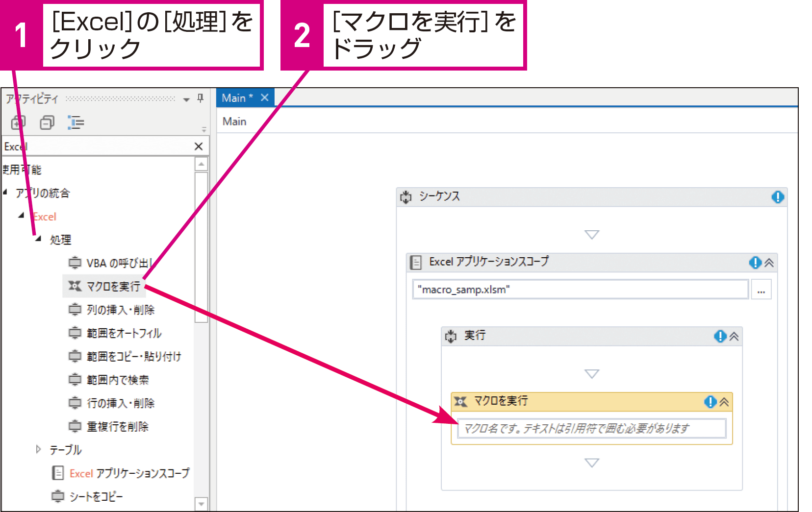
Task: Select the シーケンス container header
Action: pos(592,197)
